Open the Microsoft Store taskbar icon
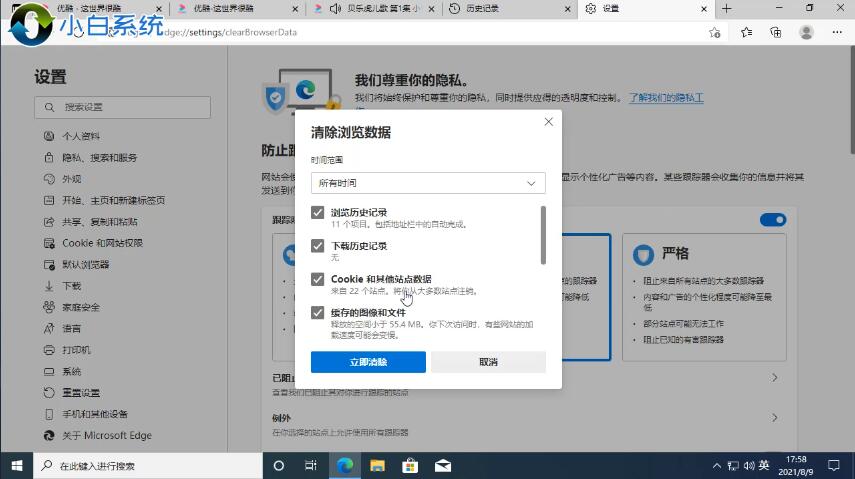 pos(410,466)
